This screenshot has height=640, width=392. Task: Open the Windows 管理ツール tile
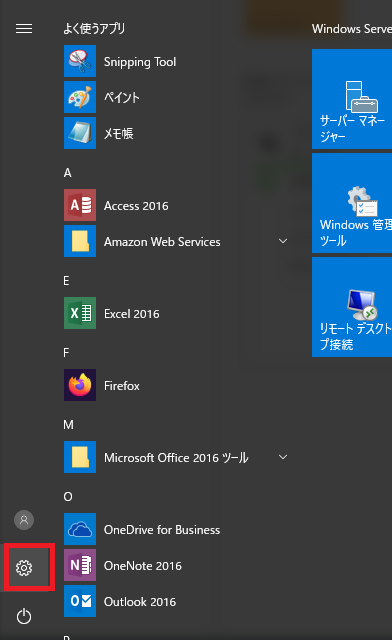(x=352, y=203)
